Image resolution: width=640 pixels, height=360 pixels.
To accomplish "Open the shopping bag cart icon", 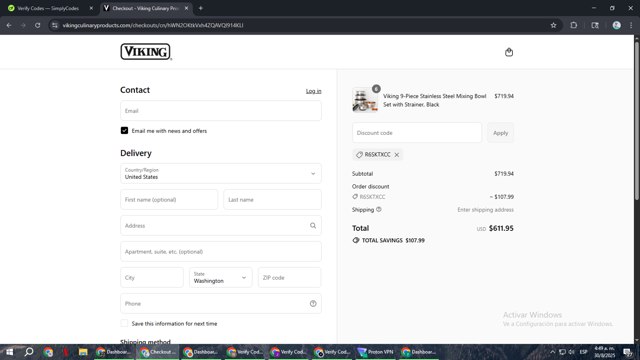I will coord(509,52).
